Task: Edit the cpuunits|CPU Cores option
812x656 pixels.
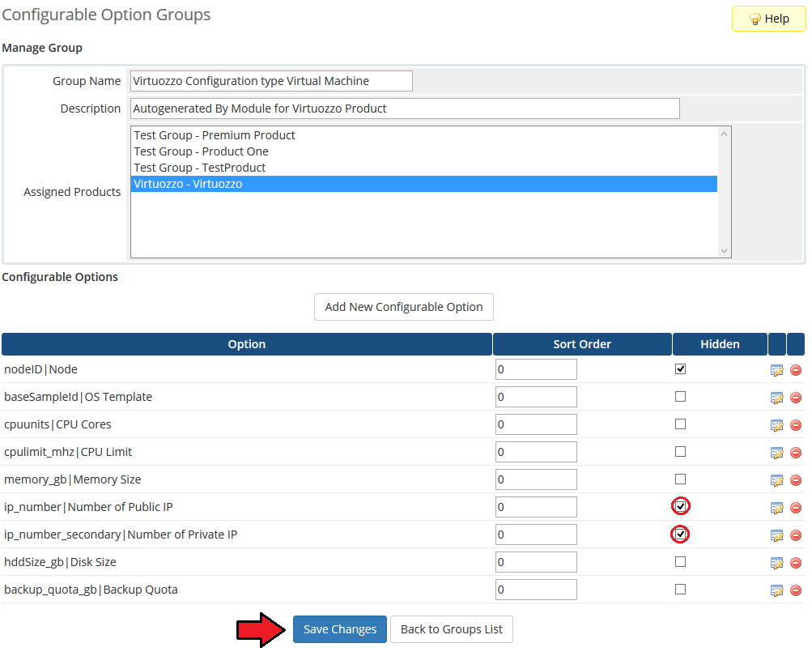Action: coord(777,425)
